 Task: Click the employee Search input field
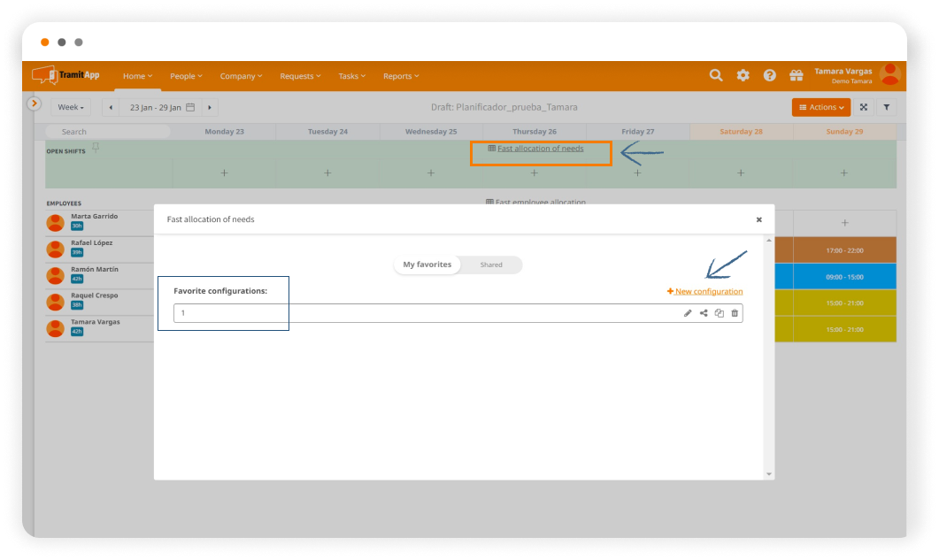108,132
